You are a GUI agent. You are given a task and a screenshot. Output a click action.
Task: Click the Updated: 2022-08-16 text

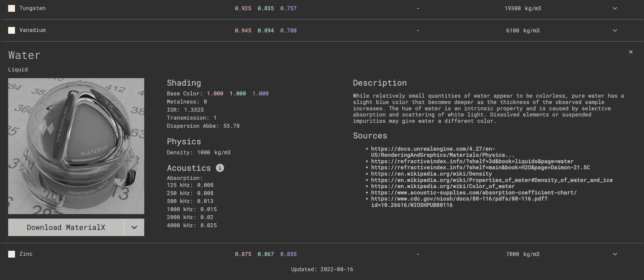pos(322,269)
